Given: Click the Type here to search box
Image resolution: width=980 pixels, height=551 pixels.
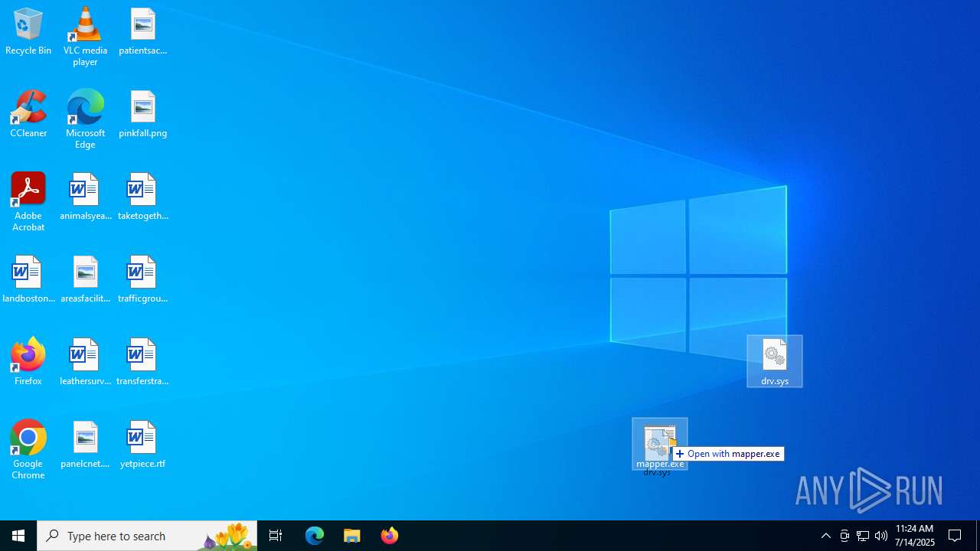Looking at the screenshot, I should coord(147,536).
